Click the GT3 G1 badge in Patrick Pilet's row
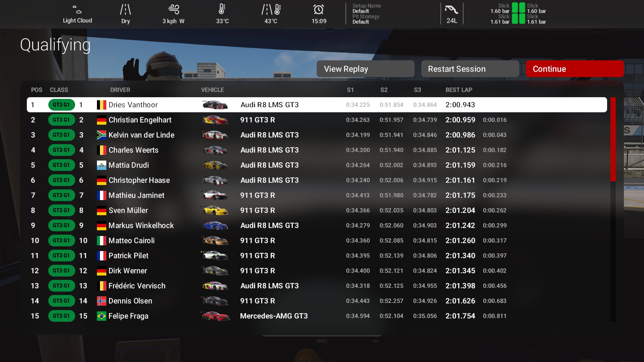 click(x=61, y=255)
